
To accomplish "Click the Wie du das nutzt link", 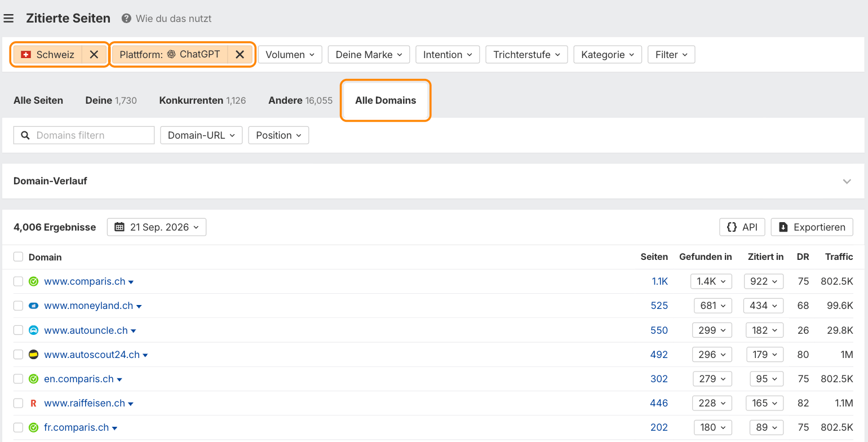I will point(174,19).
